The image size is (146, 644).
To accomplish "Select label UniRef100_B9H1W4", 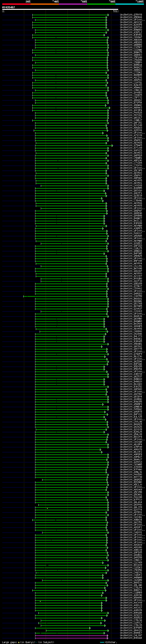I will click(x=131, y=613).
